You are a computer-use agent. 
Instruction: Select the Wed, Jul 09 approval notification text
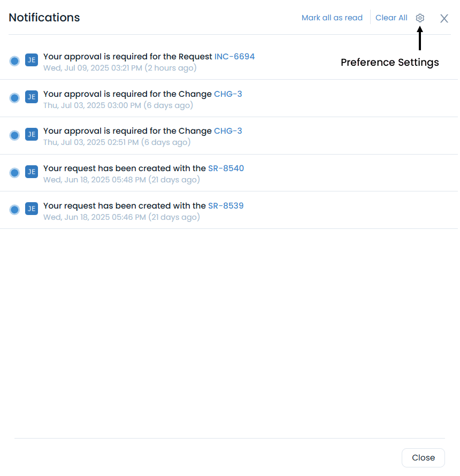(x=127, y=57)
